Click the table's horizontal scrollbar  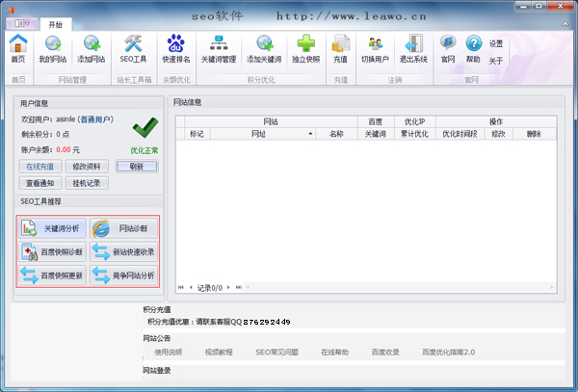click(400, 287)
